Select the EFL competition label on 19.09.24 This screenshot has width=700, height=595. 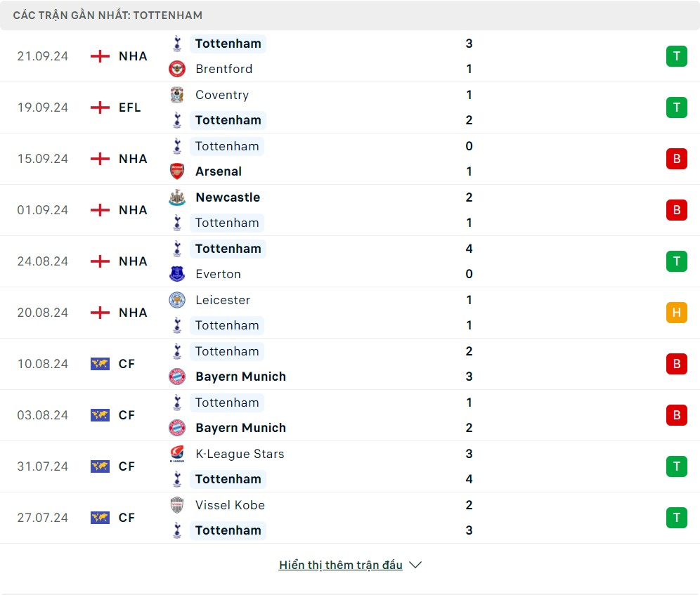tap(129, 107)
